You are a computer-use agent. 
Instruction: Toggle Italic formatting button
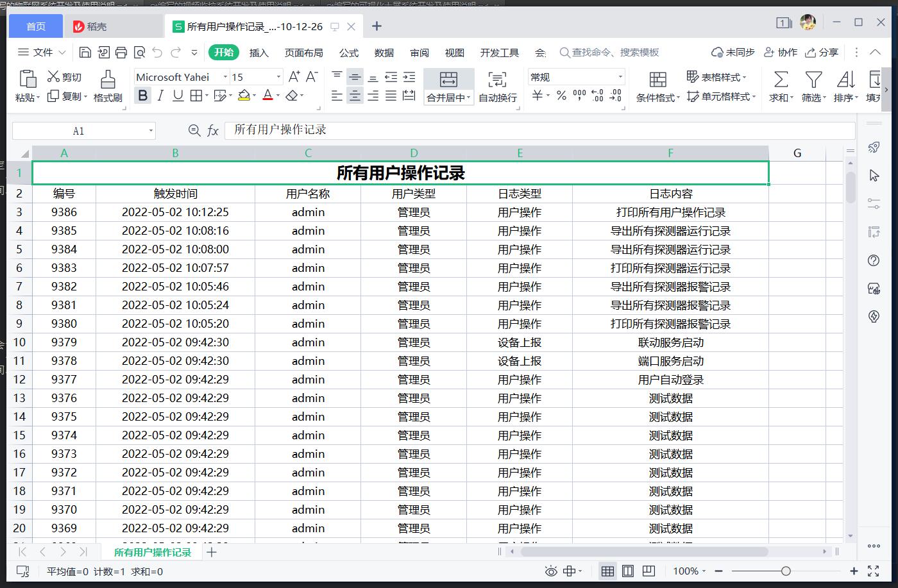click(x=160, y=96)
